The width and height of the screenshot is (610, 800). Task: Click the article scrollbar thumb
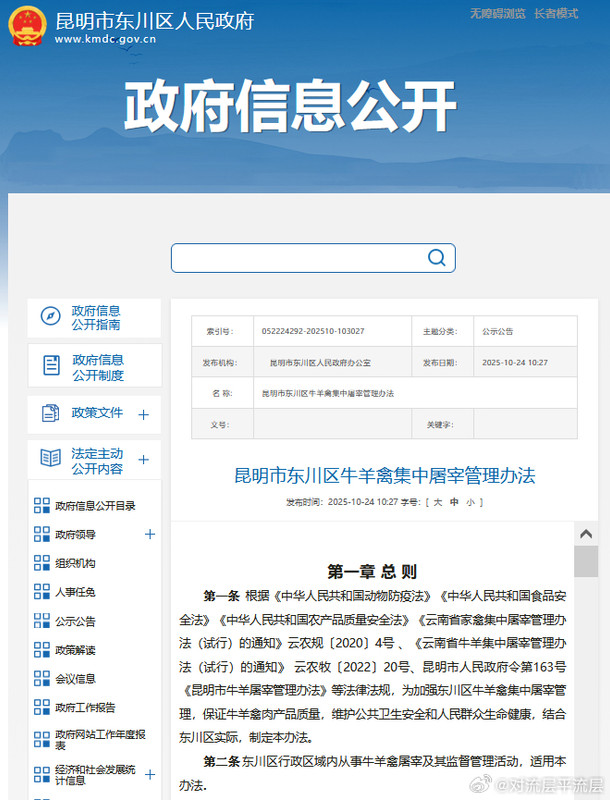click(x=586, y=561)
